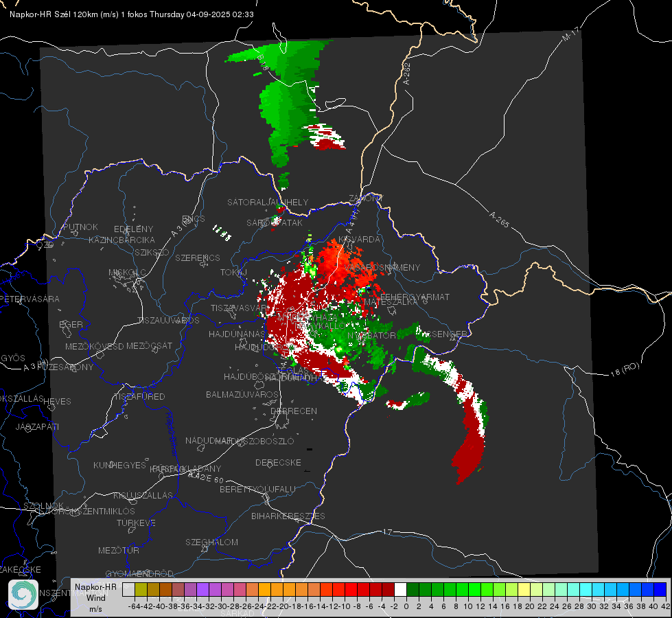Image resolution: width=672 pixels, height=618 pixels.
Task: Click the swirl logo icon beside the legend
Action: 23,595
